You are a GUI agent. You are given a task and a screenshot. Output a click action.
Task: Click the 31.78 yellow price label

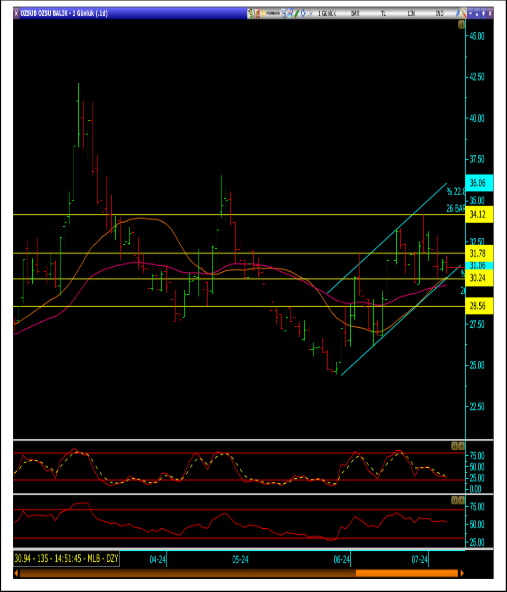(479, 253)
